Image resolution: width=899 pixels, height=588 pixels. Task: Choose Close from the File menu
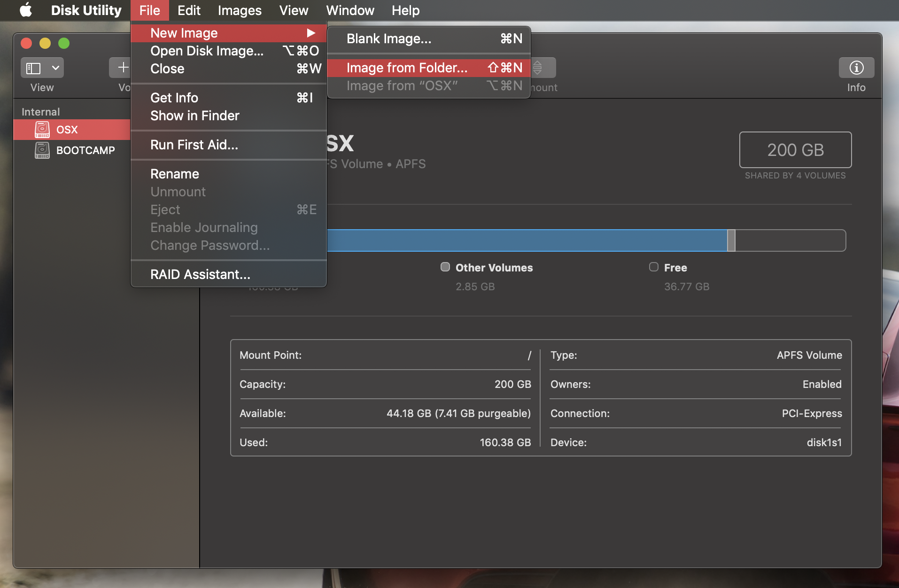[228, 69]
